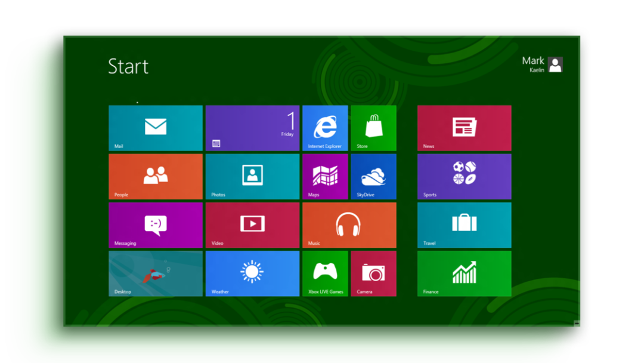Image resolution: width=644 pixels, height=363 pixels.
Task: Open the Messaging tile
Action: pos(155,225)
